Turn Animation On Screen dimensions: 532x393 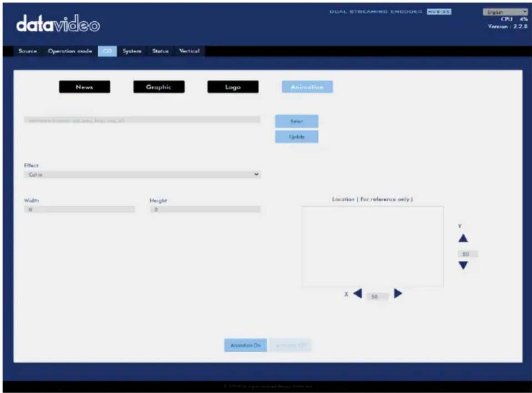pyautogui.click(x=245, y=345)
